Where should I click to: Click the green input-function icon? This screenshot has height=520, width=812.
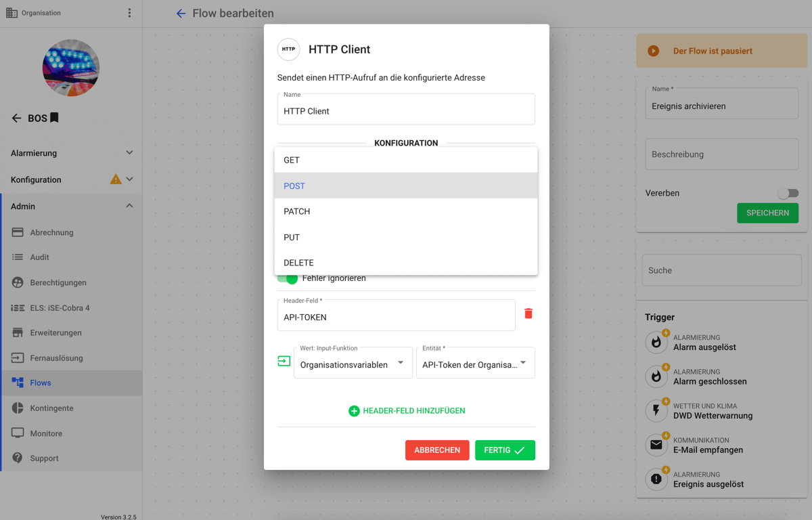click(x=284, y=362)
